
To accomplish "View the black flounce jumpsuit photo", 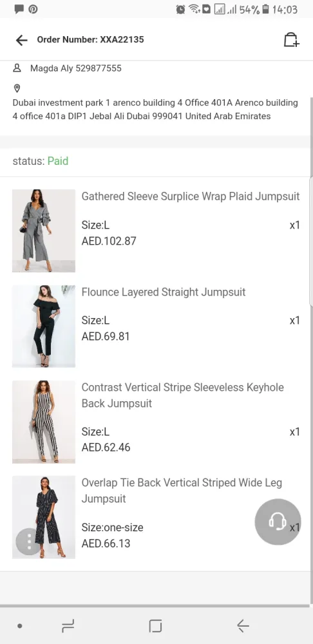I will [44, 326].
